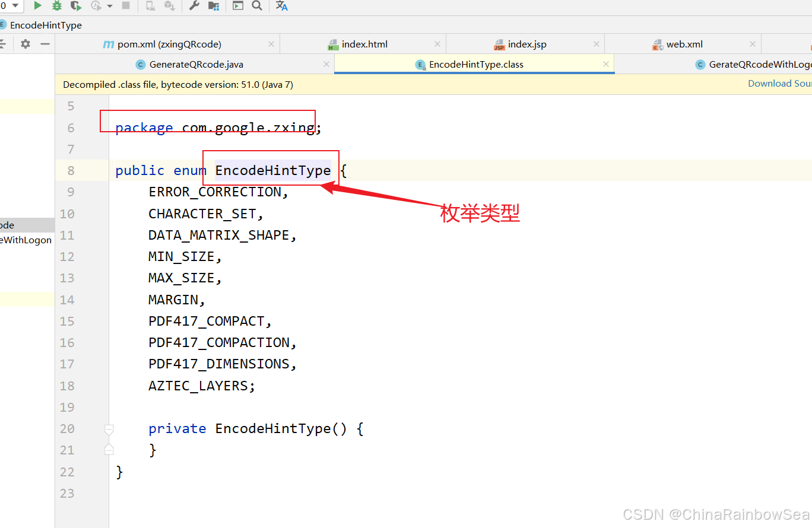Open Project Structure via wrench icon
The width and height of the screenshot is (812, 528).
194,6
